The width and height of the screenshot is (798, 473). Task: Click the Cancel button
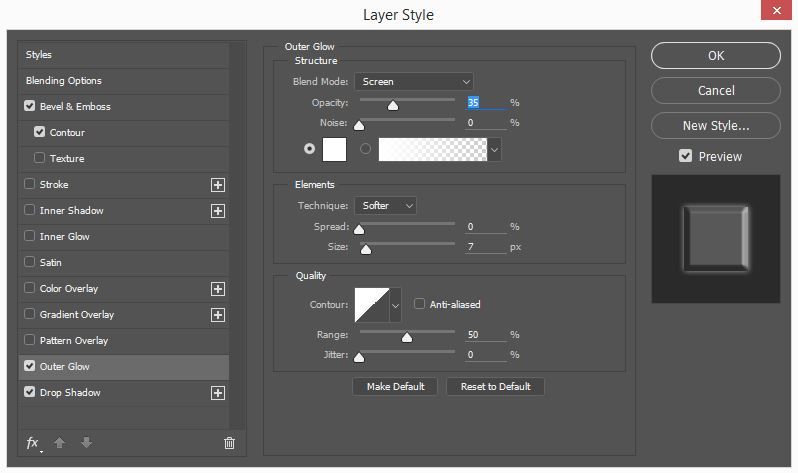(716, 91)
